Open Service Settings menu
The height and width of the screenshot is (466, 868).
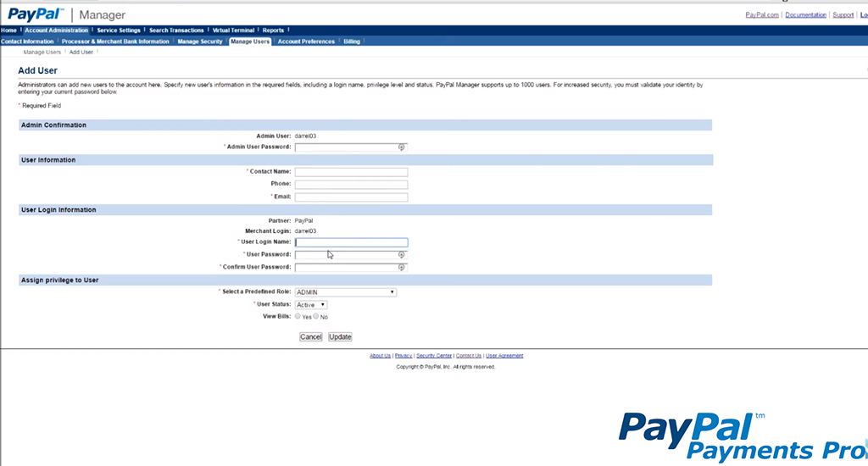119,31
